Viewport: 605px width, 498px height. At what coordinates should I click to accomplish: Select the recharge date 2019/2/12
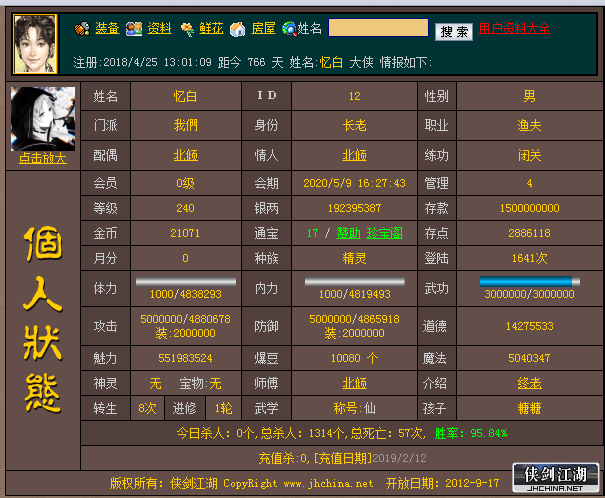point(399,458)
